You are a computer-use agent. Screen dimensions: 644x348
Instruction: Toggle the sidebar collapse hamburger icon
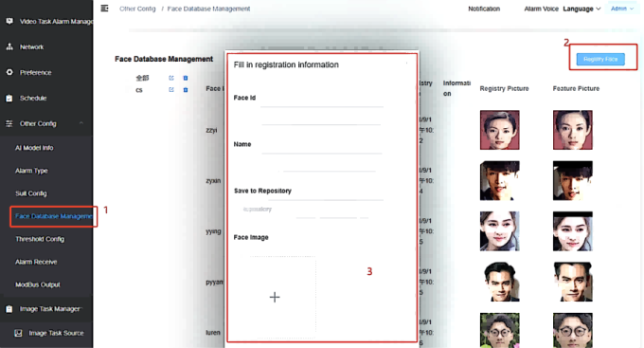tap(105, 9)
